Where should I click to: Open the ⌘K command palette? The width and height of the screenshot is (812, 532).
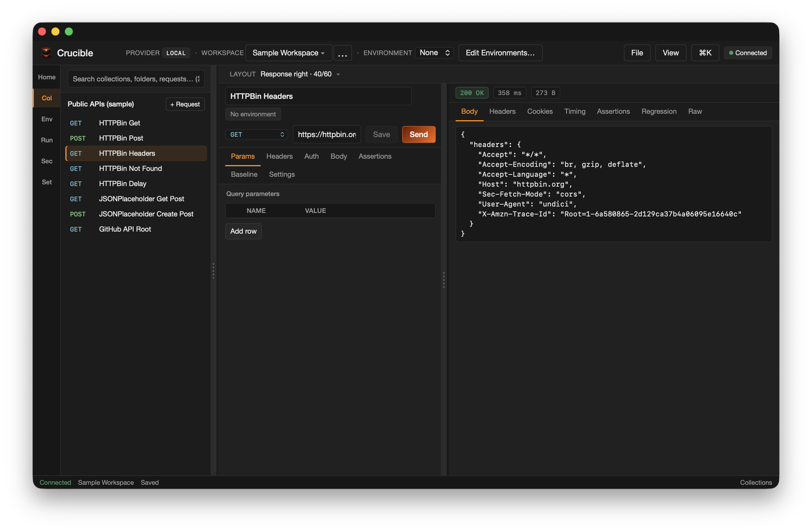[705, 53]
